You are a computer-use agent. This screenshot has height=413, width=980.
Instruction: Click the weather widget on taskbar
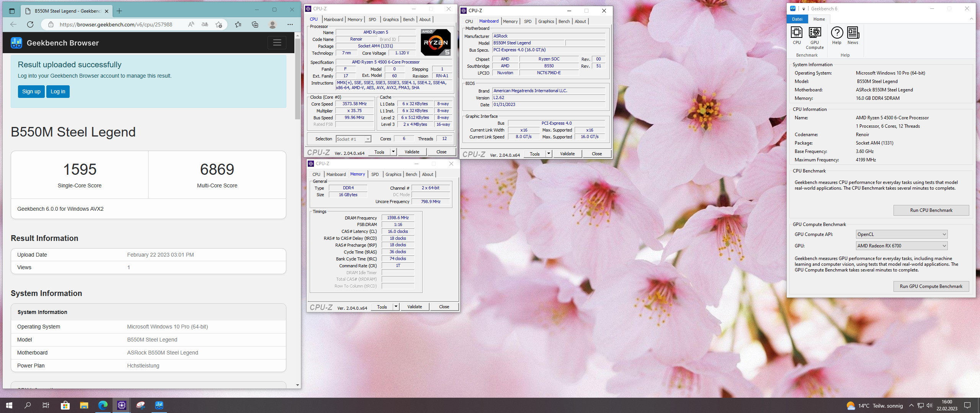pyautogui.click(x=874, y=405)
